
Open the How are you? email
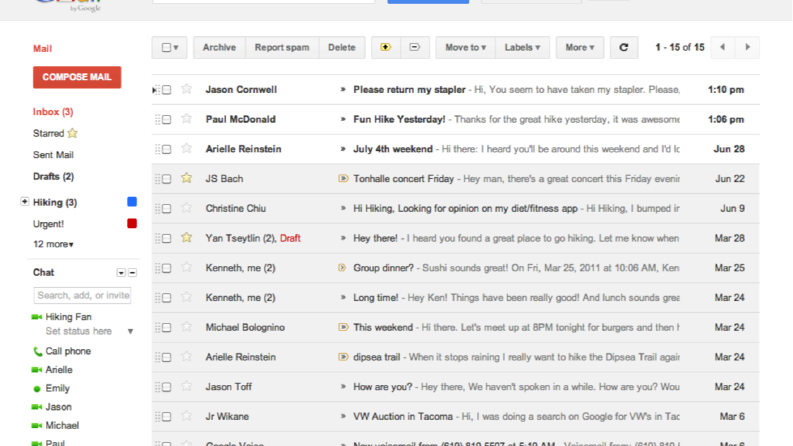coord(455,387)
